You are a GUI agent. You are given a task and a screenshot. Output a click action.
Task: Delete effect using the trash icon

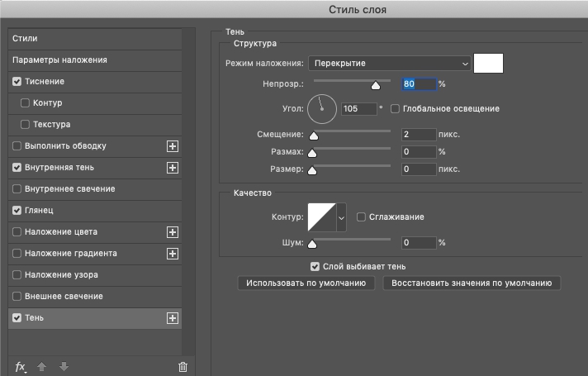183,367
